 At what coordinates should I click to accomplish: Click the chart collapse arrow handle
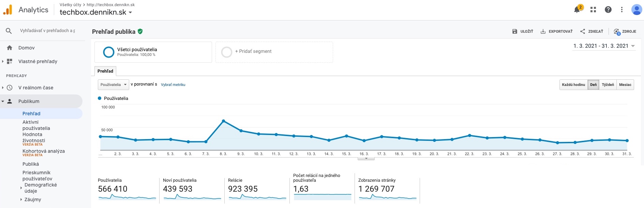tap(366, 158)
